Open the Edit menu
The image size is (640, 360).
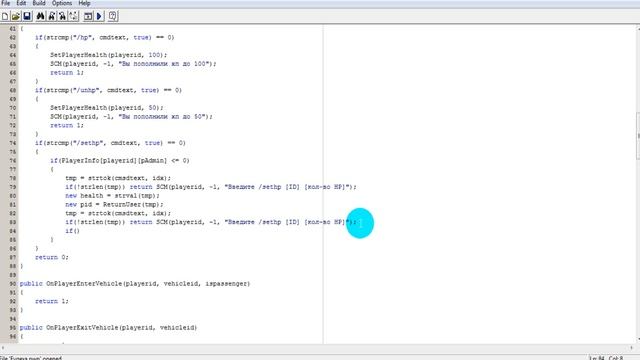tap(21, 3)
